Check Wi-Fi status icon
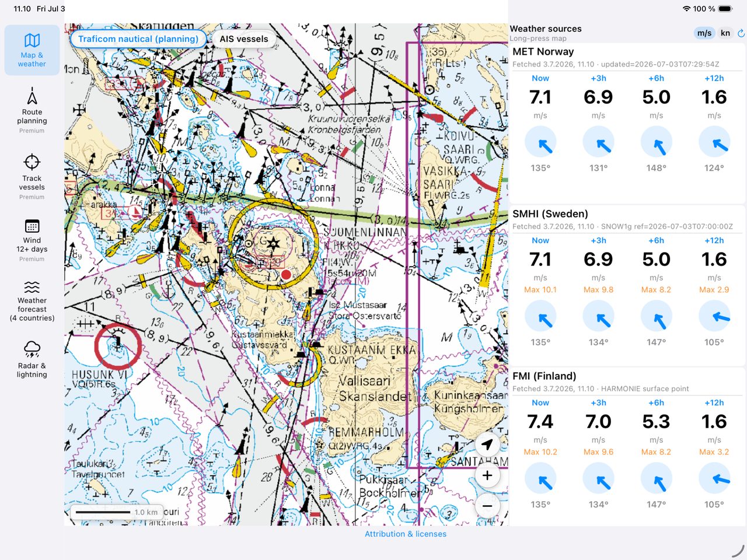Viewport: 747px width, 560px height. [x=686, y=9]
